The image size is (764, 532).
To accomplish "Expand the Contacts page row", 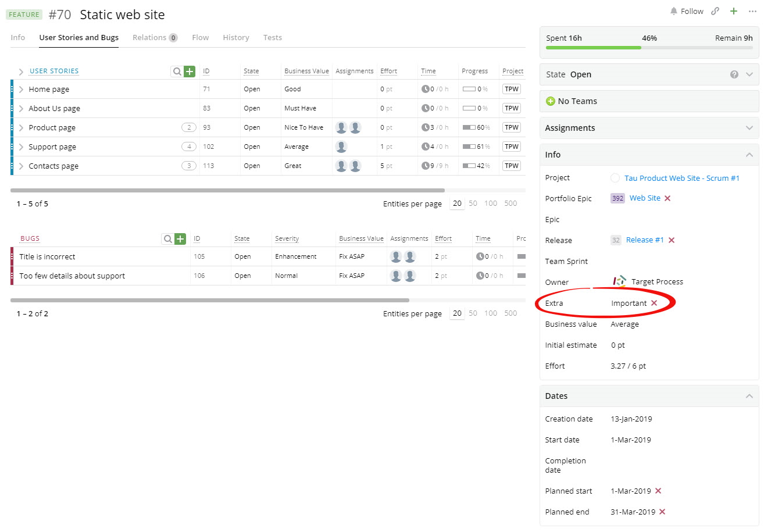I will (x=21, y=166).
